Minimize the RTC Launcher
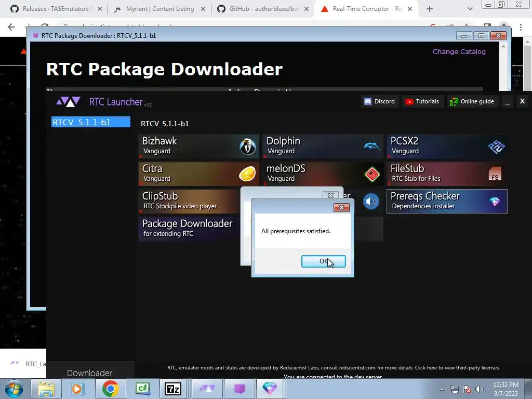Image resolution: width=532 pixels, height=399 pixels. click(508, 101)
